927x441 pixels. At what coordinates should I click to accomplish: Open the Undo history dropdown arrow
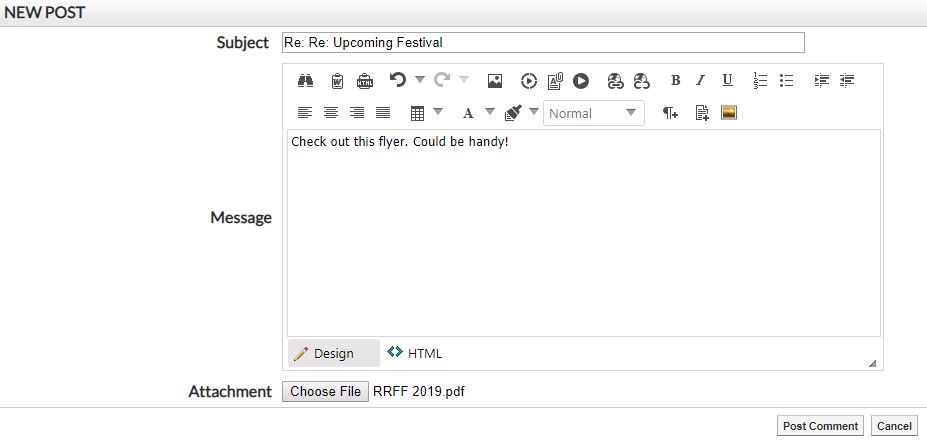point(420,80)
